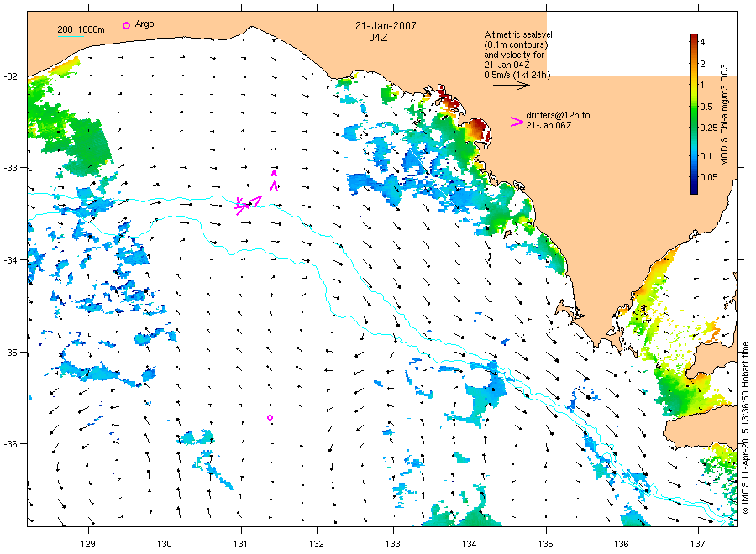
Task: Click the 'Argo' legend label
Action: [x=144, y=24]
